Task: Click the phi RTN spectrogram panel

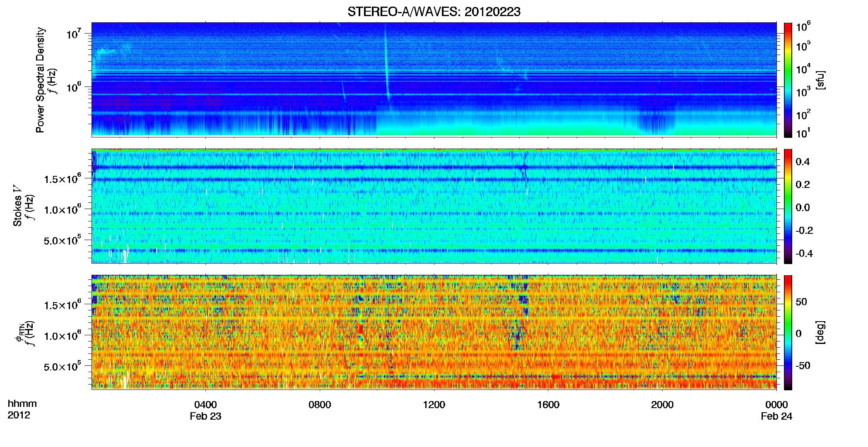Action: coord(434,332)
